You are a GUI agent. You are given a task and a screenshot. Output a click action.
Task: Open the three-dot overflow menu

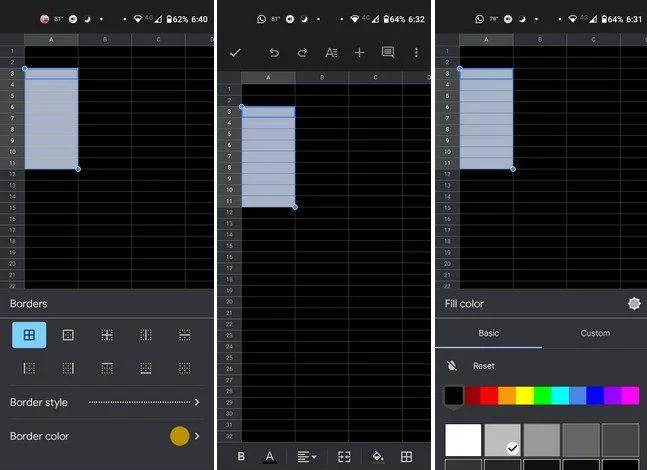[x=416, y=53]
